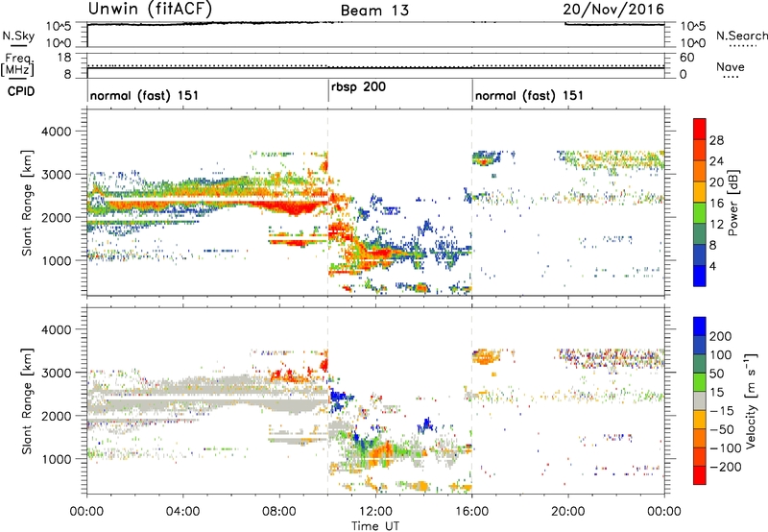Click the orange velocity patch just after 16:00
The image size is (768, 532).
click(x=485, y=356)
